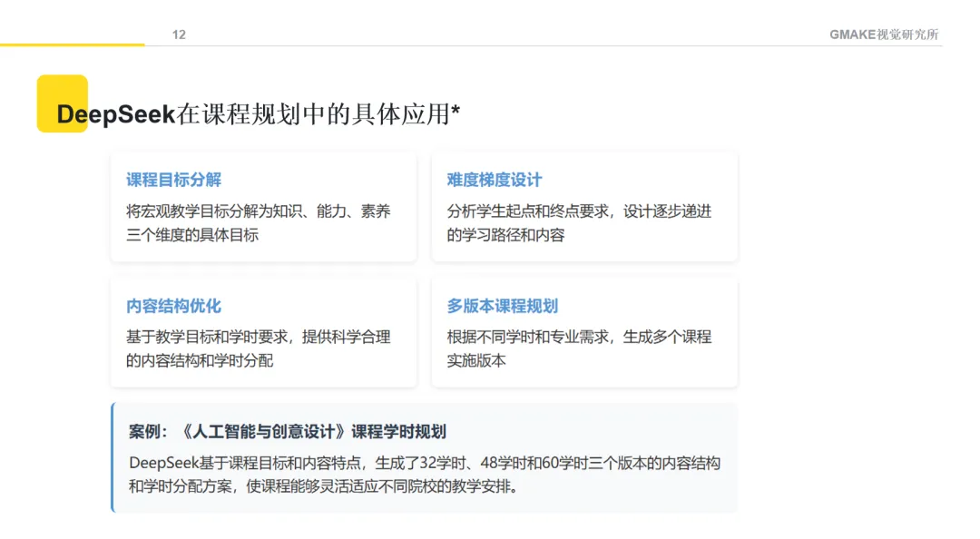
Task: Click the description starting '分析学生起点和终点要求'
Action: click(579, 223)
